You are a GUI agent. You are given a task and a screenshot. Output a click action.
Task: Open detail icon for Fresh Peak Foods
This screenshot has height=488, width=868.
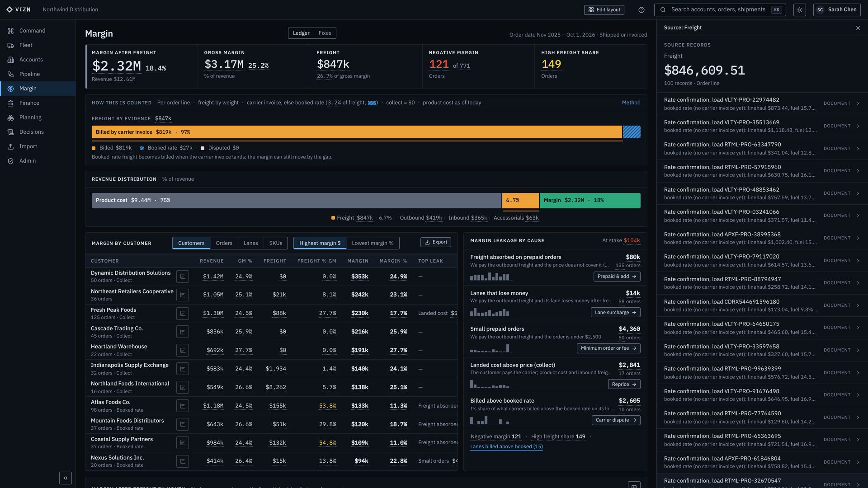tap(183, 313)
